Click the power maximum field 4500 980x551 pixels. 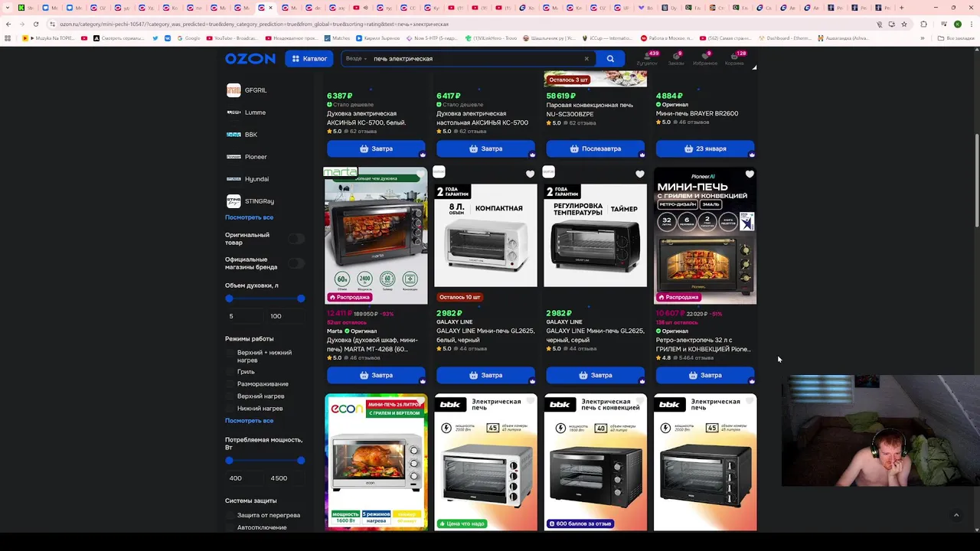click(285, 478)
